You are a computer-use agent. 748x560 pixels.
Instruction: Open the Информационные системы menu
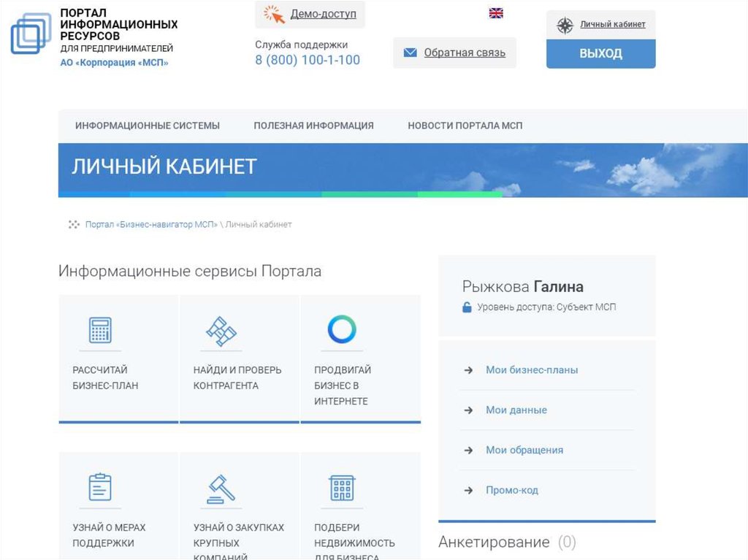[x=147, y=126]
